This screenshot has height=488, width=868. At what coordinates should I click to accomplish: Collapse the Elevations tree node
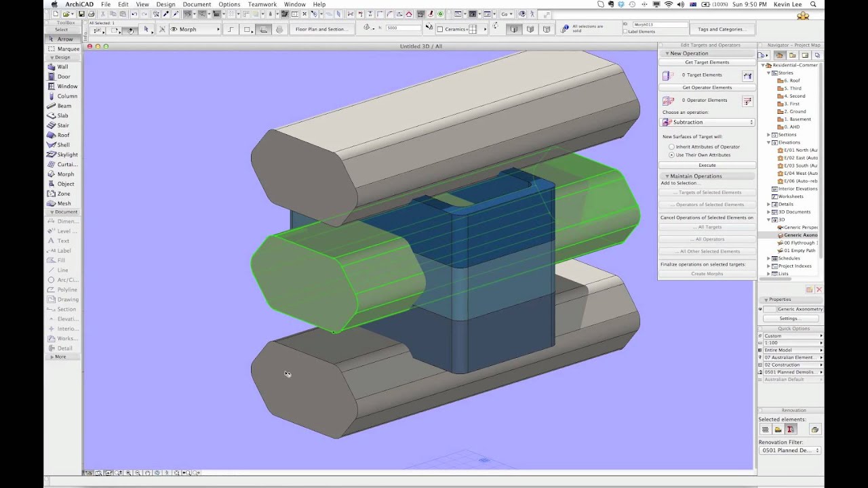pos(769,142)
